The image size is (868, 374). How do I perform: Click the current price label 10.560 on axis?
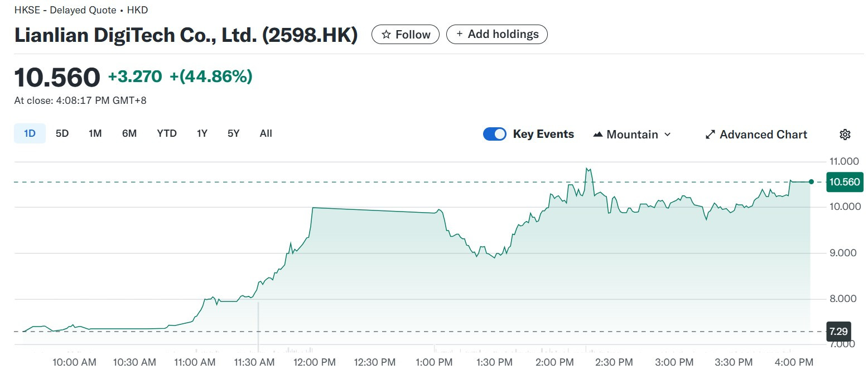pos(845,182)
